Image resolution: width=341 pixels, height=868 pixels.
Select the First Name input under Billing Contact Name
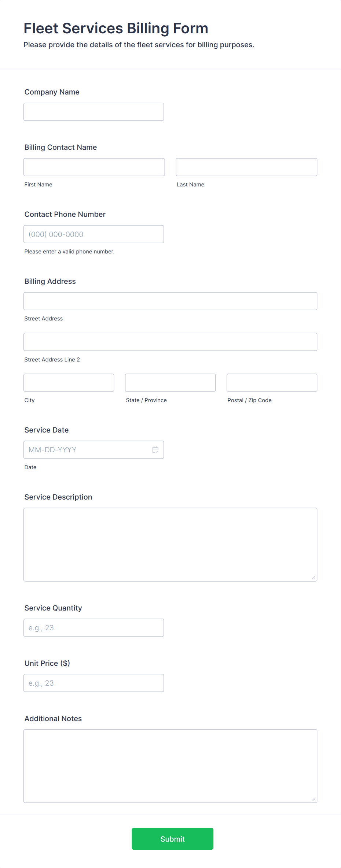click(x=94, y=167)
